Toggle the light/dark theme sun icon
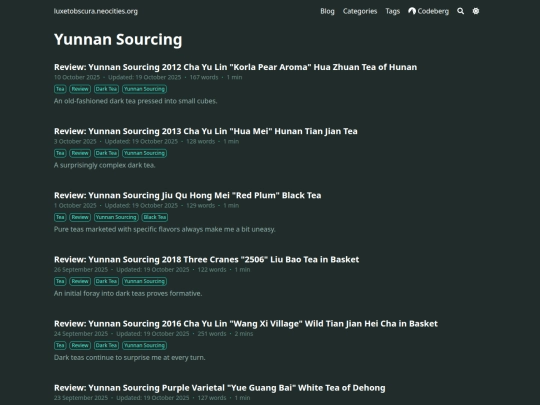The height and width of the screenshot is (405, 540). pyautogui.click(x=476, y=11)
